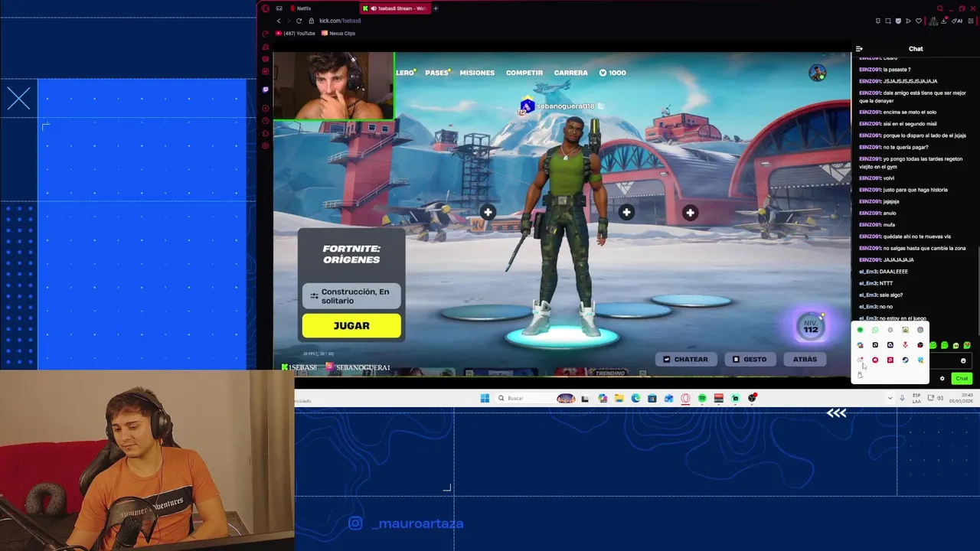
Task: Change the Construcción, En solitario mode selector
Action: (x=351, y=296)
